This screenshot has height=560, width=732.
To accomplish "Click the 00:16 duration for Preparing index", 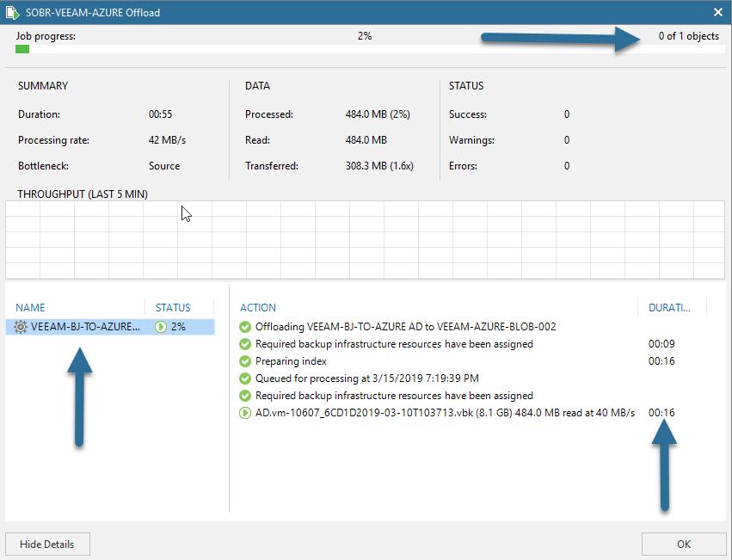I will pos(661,361).
